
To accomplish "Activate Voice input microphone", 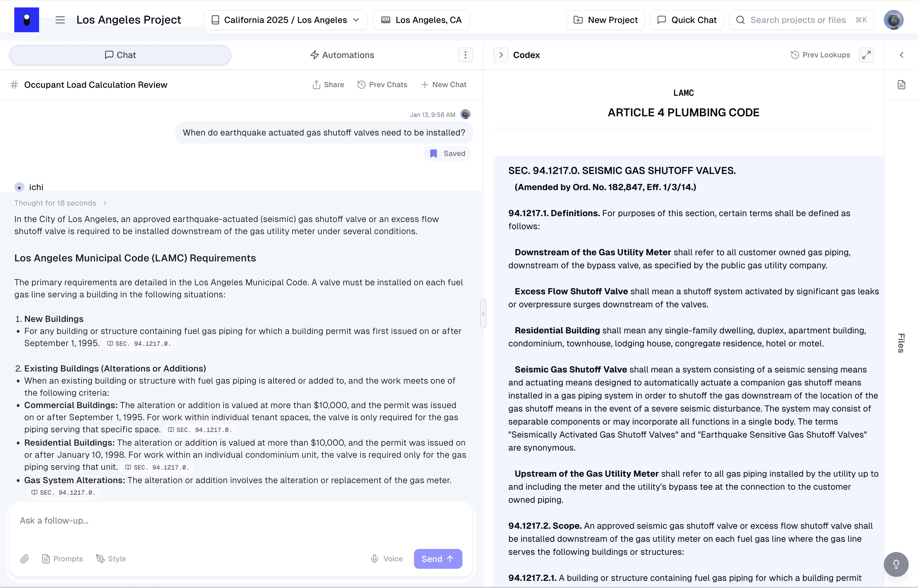I will [x=387, y=559].
